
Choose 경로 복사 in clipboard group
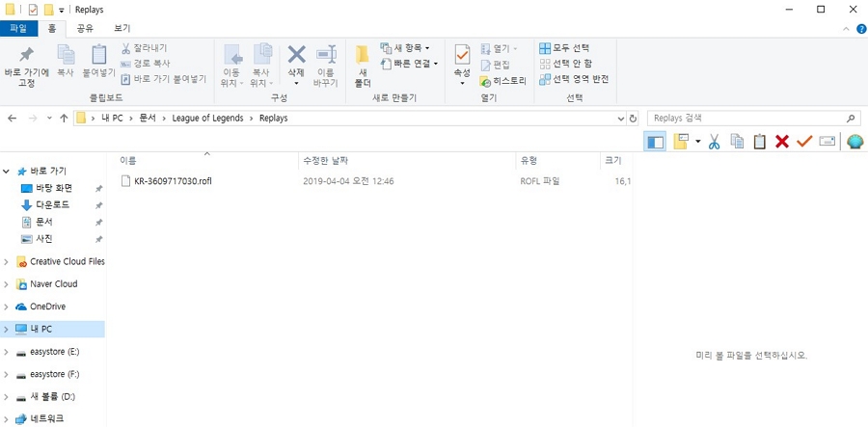coord(145,64)
